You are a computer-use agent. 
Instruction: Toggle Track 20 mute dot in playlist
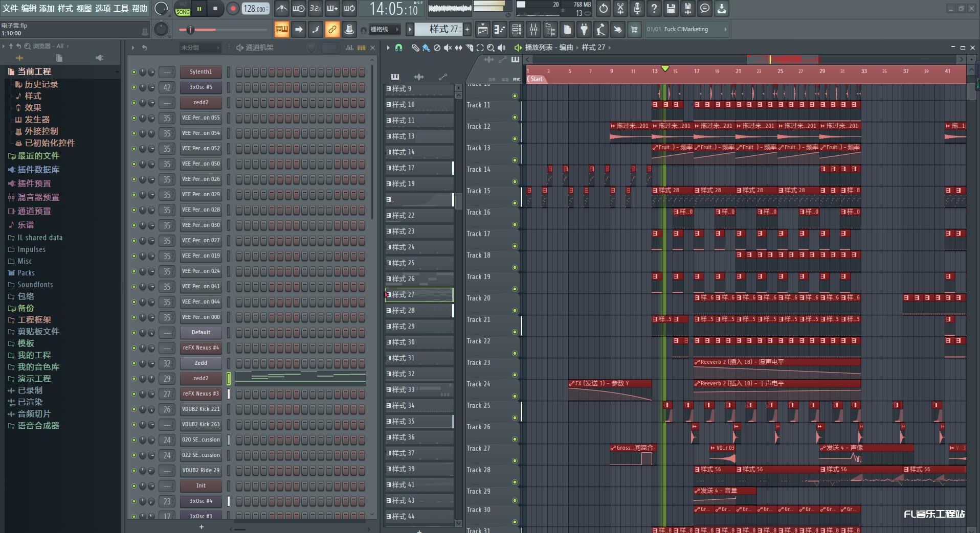point(515,310)
